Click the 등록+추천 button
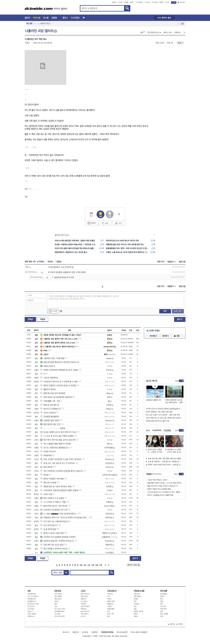 coord(178,311)
